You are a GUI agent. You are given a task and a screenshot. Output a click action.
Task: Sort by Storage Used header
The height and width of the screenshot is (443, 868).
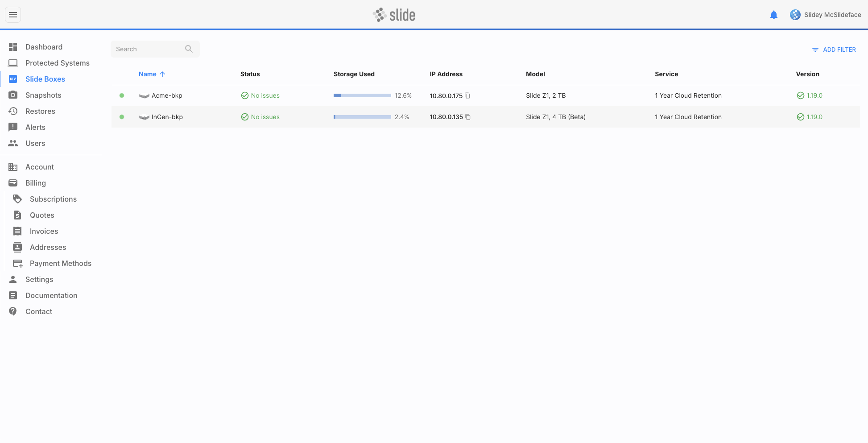(x=354, y=74)
